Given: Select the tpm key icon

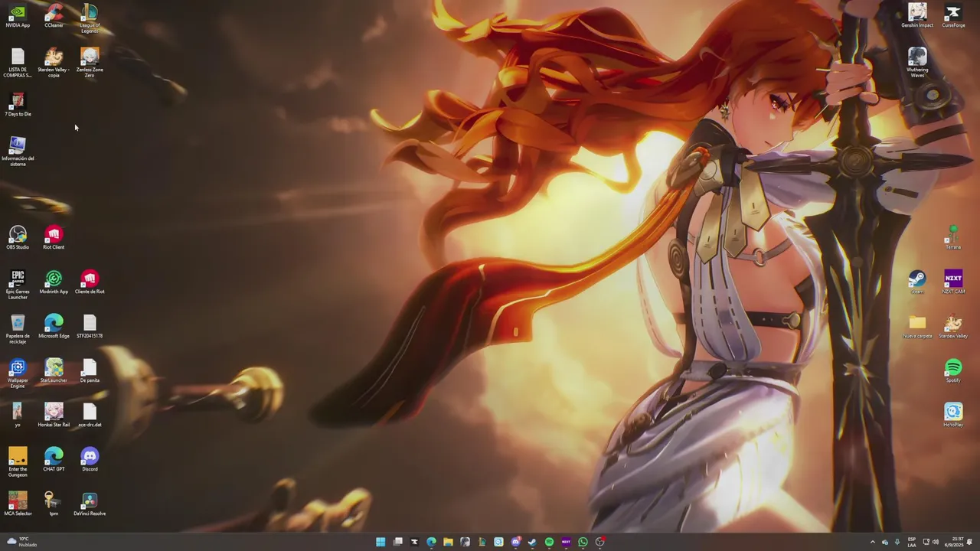Looking at the screenshot, I should pos(54,504).
